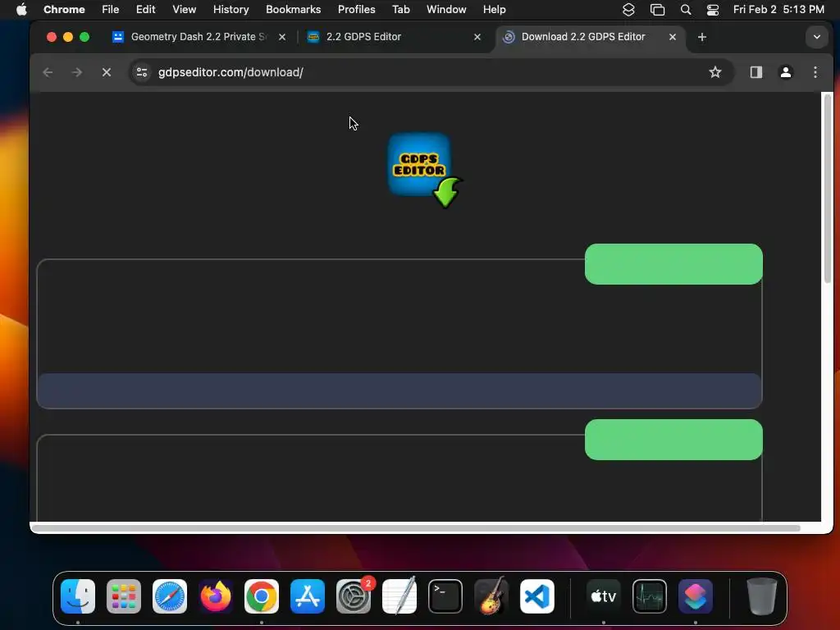840x630 pixels.
Task: Open the App Store from the Dock
Action: pos(308,596)
